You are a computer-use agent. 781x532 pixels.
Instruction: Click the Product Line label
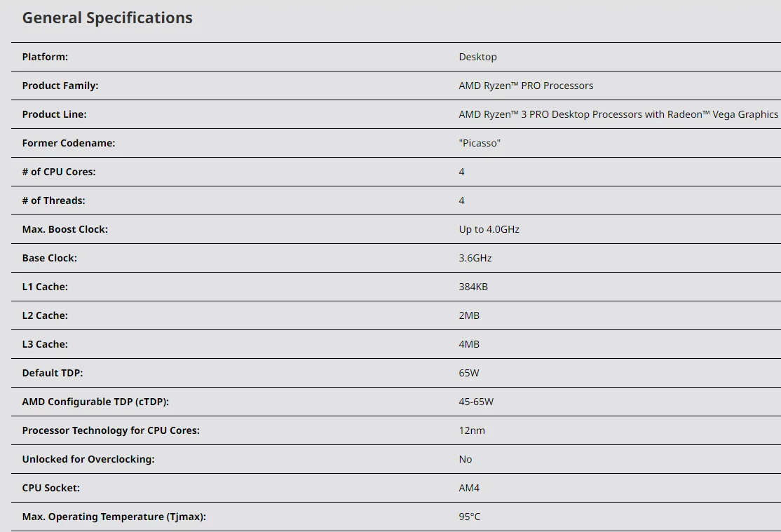(54, 114)
